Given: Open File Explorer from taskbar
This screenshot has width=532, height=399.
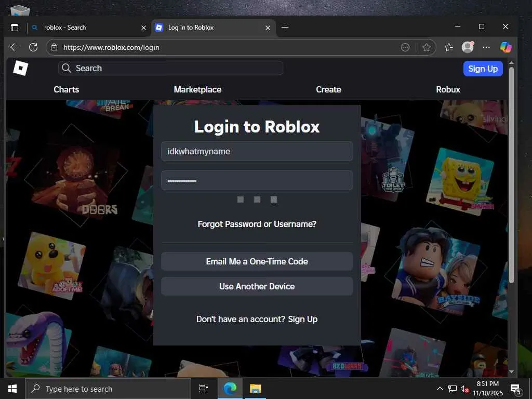Looking at the screenshot, I should pos(255,389).
